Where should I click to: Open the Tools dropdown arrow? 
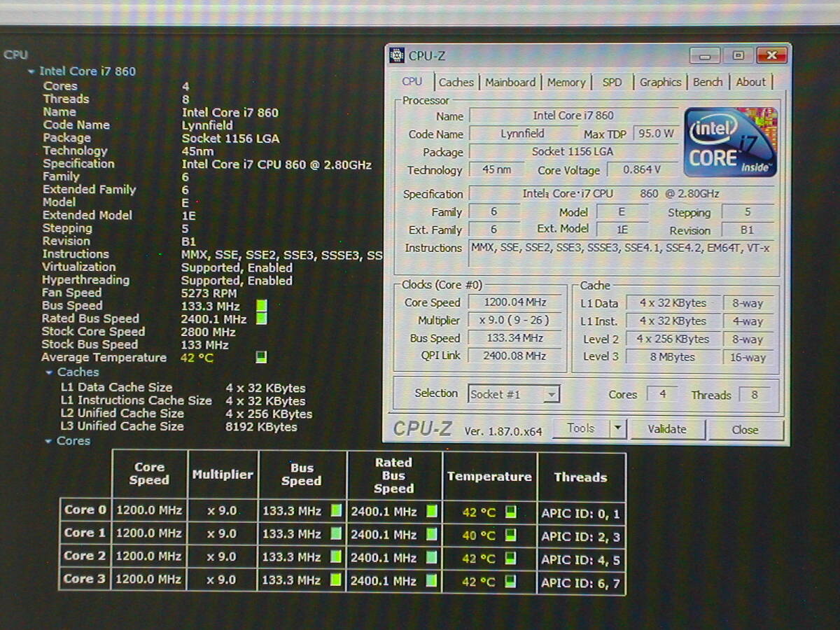click(x=617, y=428)
